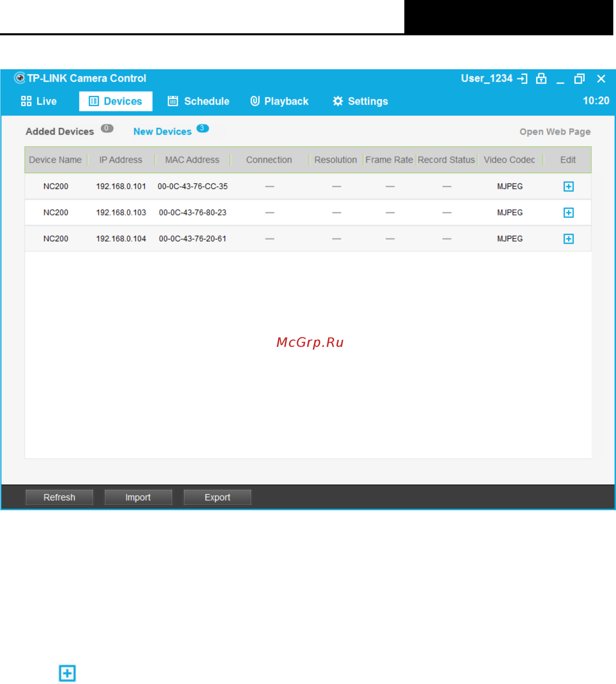Sort by the Device Name column header
Screen dimensions: 616x684
point(55,160)
